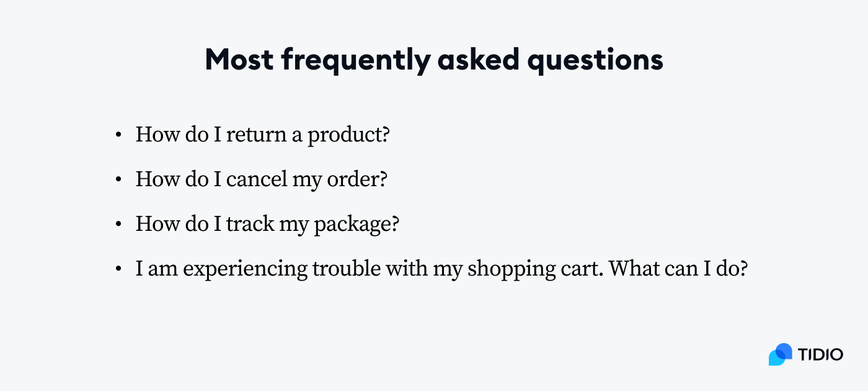Click the Tidio chat bubble logo icon

tap(780, 354)
